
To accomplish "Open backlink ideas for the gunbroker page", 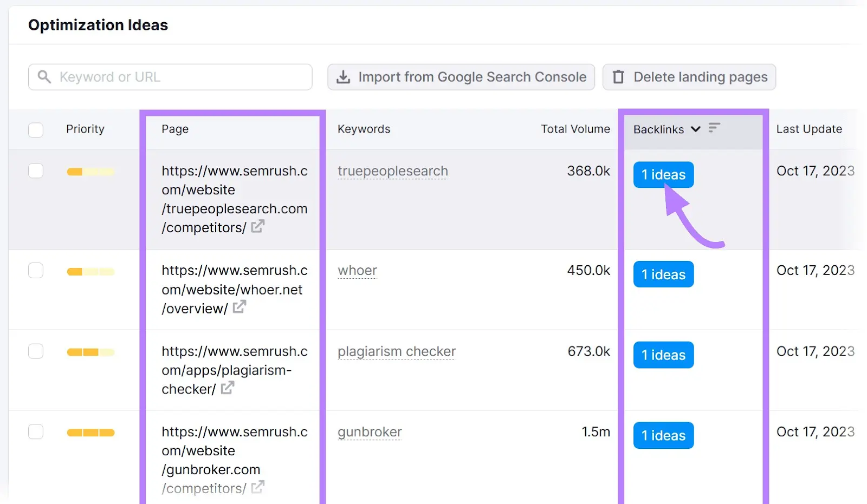I will (x=663, y=435).
